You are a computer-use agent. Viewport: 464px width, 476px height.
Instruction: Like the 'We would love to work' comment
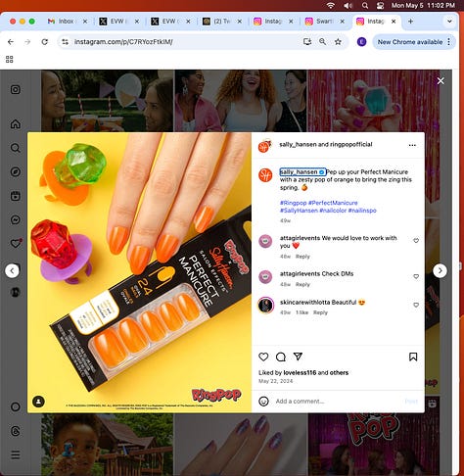[416, 241]
